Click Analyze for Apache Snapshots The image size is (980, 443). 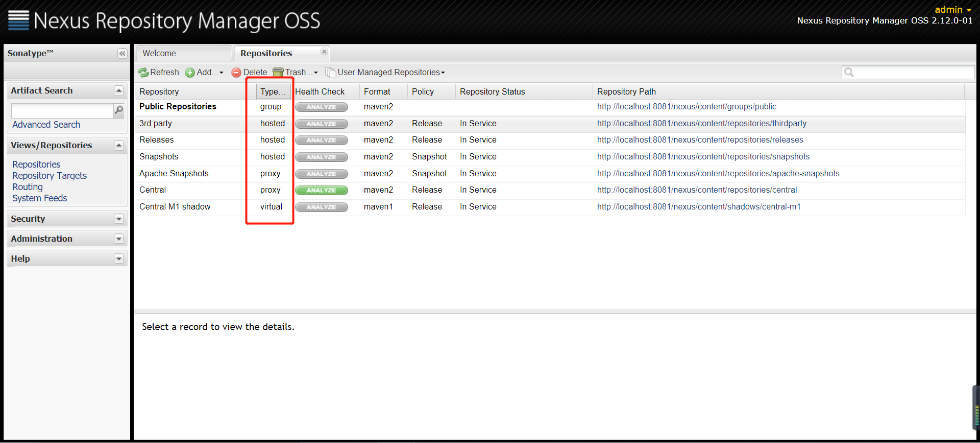(x=322, y=174)
